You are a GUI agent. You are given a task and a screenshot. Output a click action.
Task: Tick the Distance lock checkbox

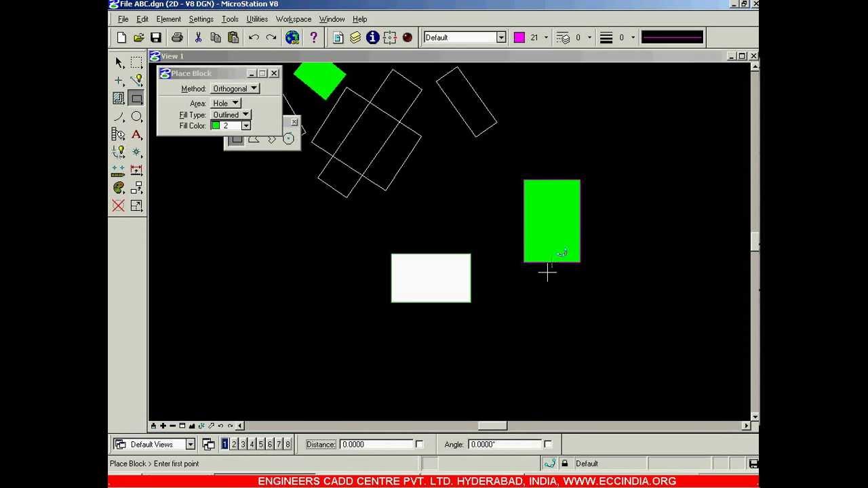[x=419, y=445]
